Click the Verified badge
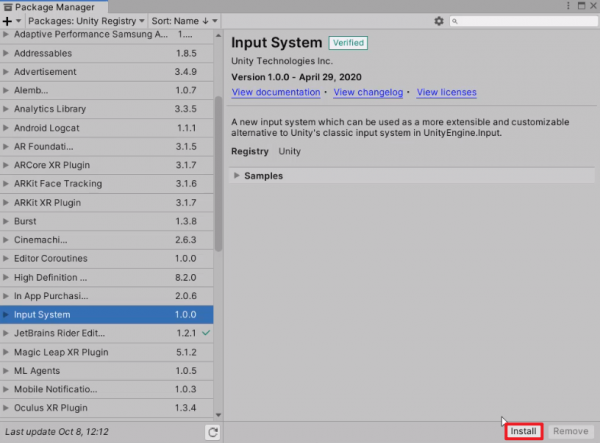 click(348, 43)
